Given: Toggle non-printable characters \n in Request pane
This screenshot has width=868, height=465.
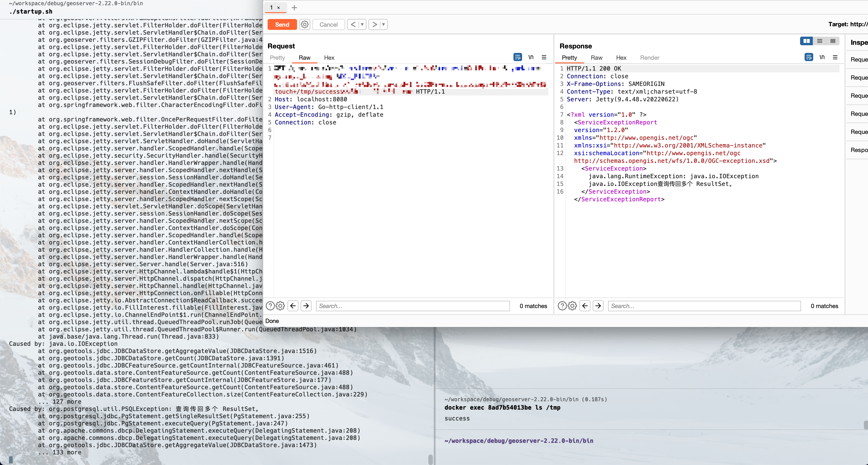Looking at the screenshot, I should [x=531, y=57].
